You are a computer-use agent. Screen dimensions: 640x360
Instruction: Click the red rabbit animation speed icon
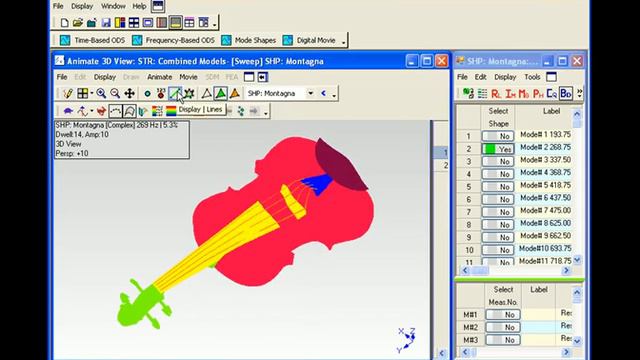101,111
